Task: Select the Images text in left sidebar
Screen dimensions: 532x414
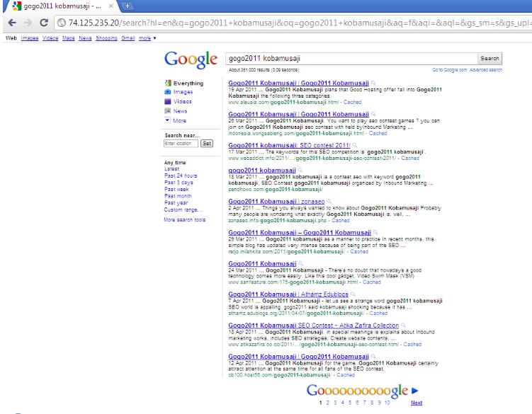Action: click(x=183, y=92)
